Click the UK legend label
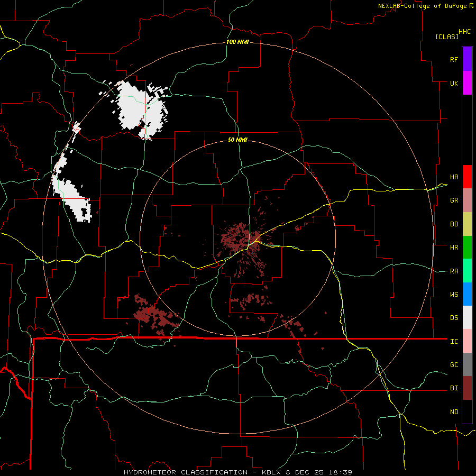 (454, 83)
